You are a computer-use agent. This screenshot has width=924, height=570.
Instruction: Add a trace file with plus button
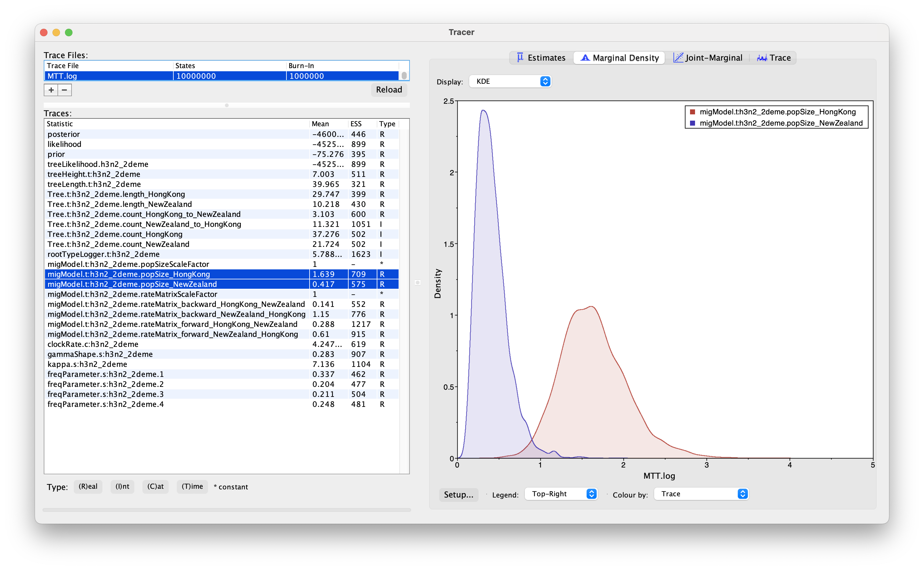coord(51,90)
